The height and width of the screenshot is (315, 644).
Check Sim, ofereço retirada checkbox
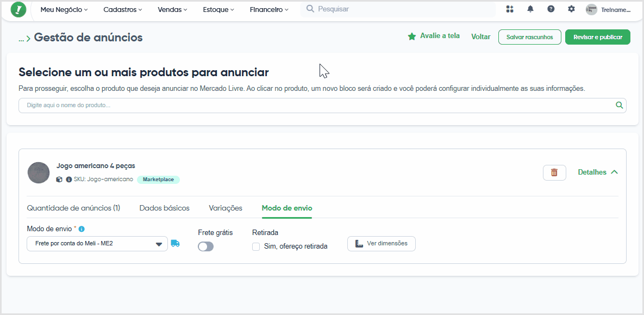(256, 247)
